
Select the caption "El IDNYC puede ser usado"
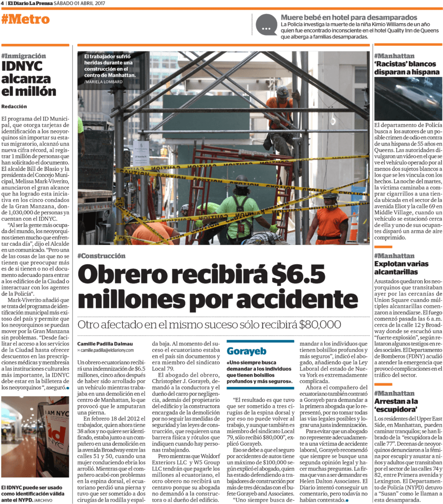coord(33,494)
